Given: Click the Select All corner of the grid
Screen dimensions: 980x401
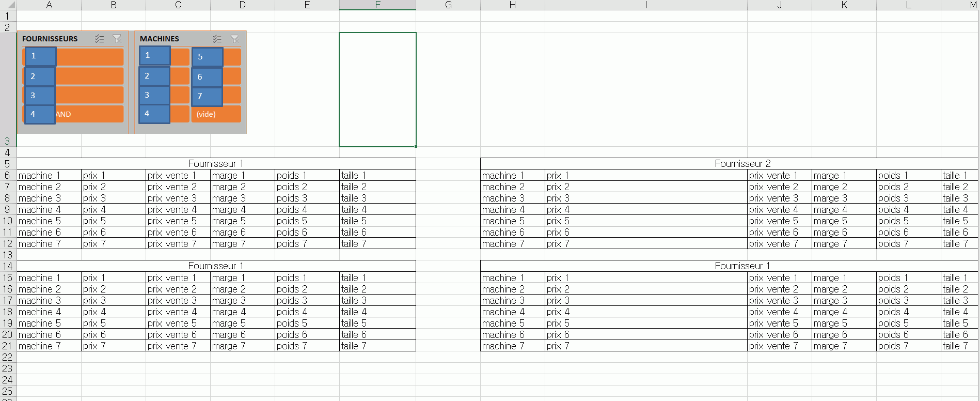Looking at the screenshot, I should pyautogui.click(x=8, y=5).
